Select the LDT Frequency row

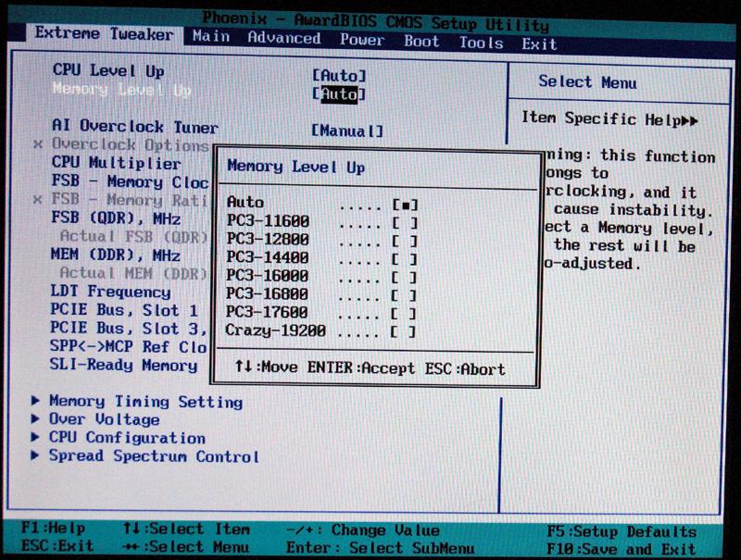pos(110,292)
